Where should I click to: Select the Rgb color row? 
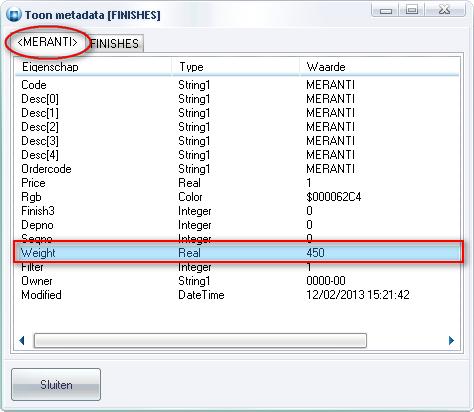pyautogui.click(x=238, y=197)
